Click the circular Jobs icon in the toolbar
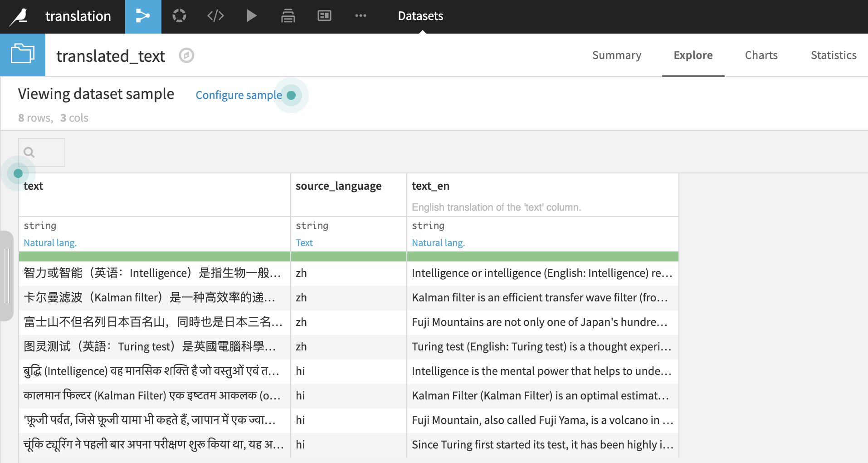Viewport: 868px width, 463px height. coord(179,16)
